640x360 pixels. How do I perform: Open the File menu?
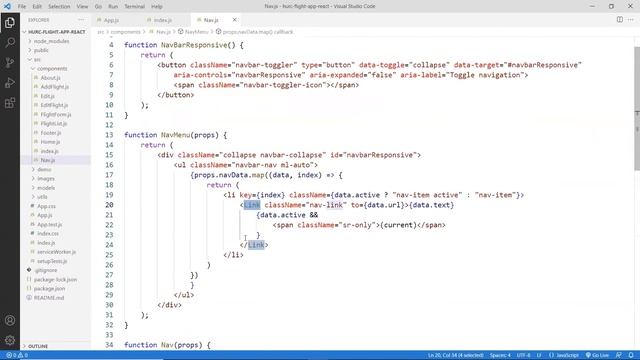(22, 6)
